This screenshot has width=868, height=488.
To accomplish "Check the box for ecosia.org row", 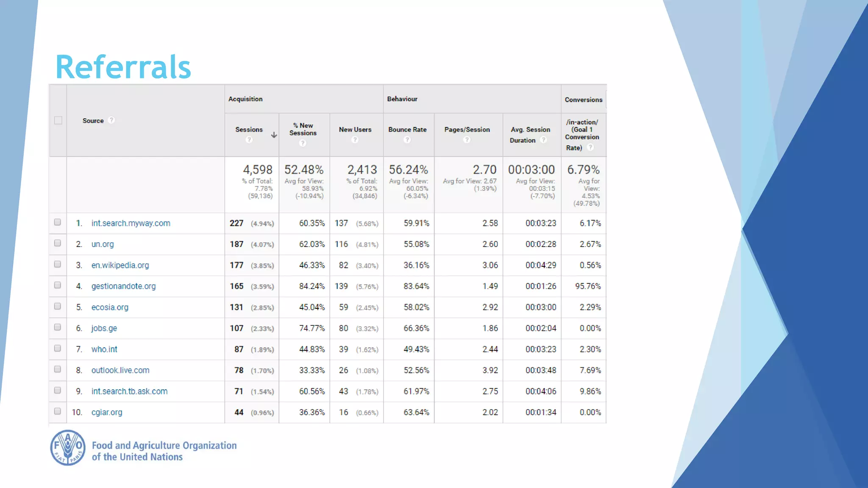I will (58, 306).
